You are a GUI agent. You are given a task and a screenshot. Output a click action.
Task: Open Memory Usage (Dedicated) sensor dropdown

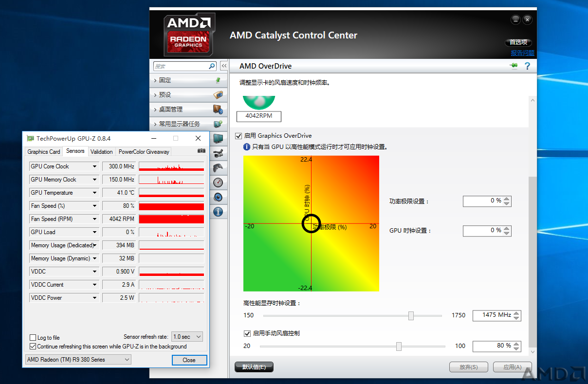(x=95, y=245)
